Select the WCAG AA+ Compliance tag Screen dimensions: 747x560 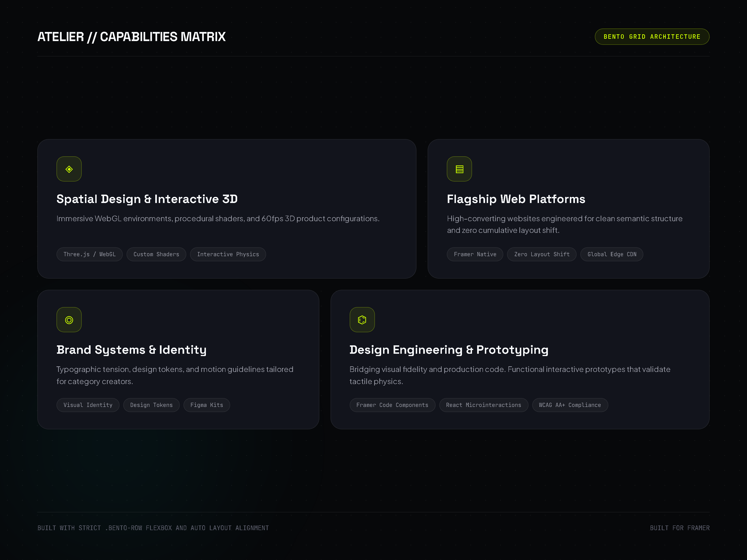[x=570, y=405]
